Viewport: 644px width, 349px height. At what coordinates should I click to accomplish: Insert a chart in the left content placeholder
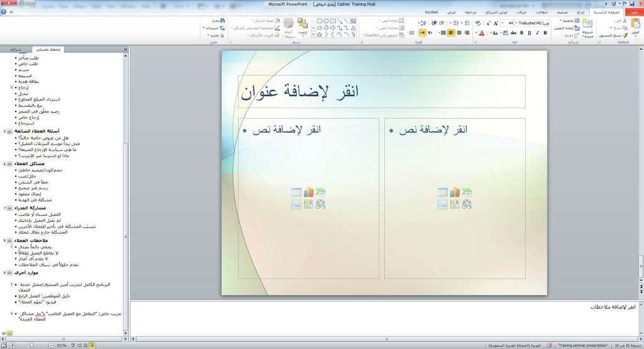tap(308, 192)
